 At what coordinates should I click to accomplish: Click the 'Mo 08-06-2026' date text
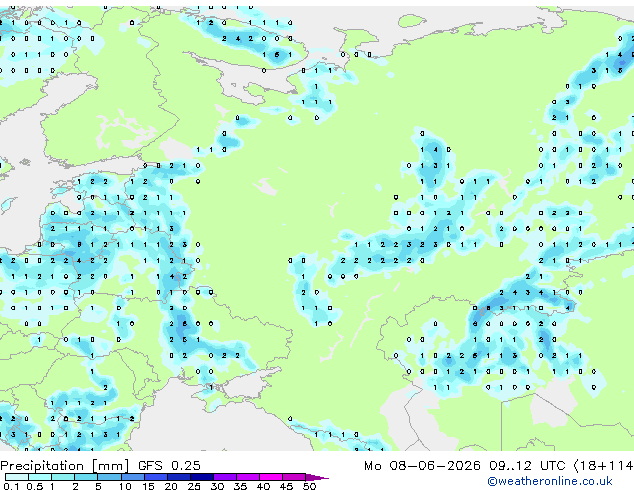[422, 466]
